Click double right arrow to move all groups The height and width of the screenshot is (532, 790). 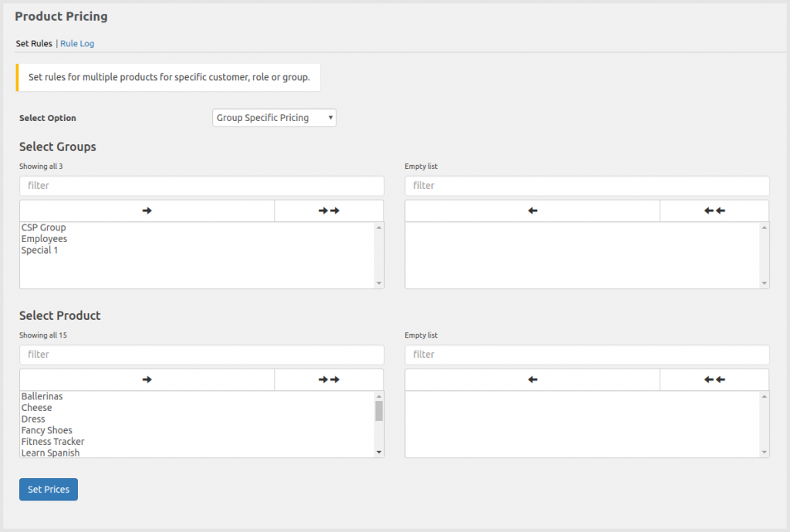tap(329, 210)
